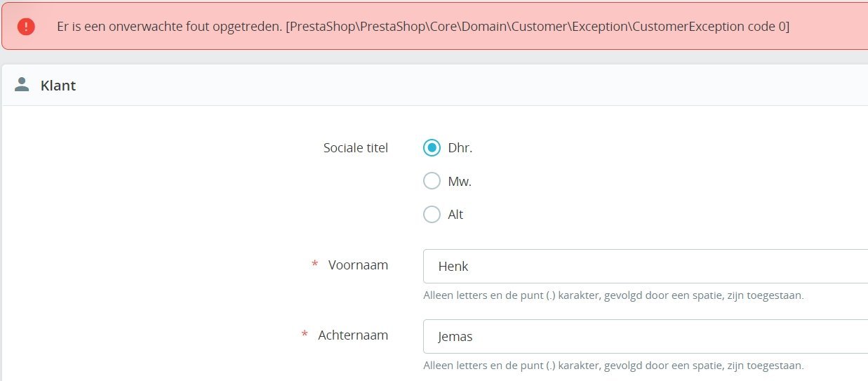The height and width of the screenshot is (381, 868).
Task: Click the Mw. option label text
Action: click(x=460, y=181)
